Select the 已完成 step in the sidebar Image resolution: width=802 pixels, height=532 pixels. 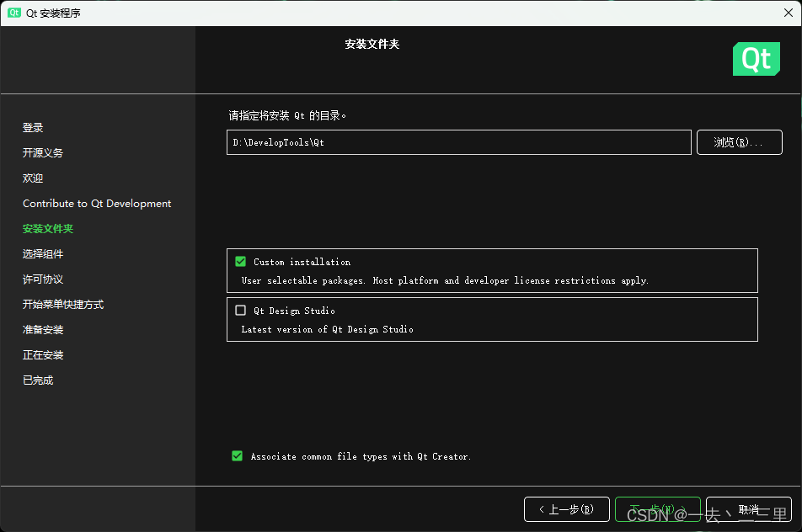point(38,380)
